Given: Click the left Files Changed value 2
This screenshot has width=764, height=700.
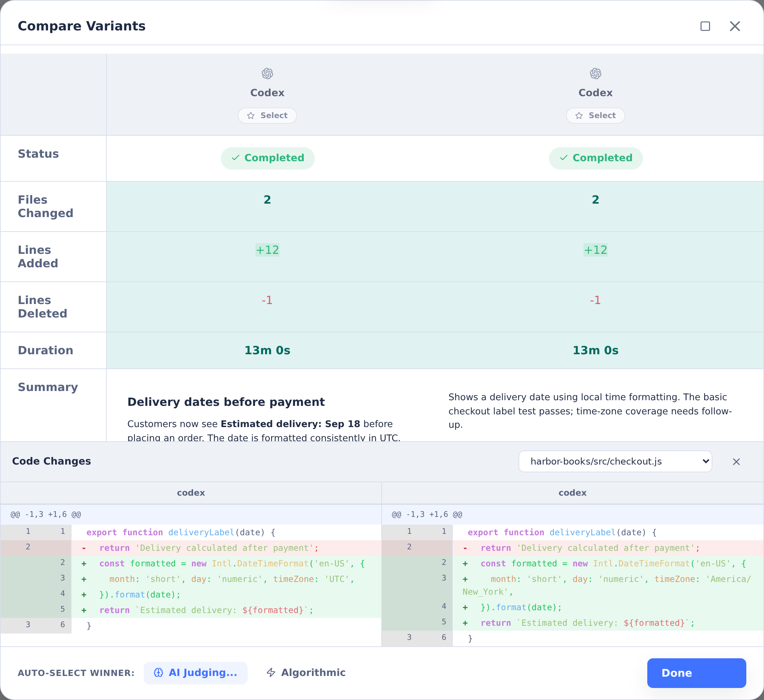Looking at the screenshot, I should pyautogui.click(x=267, y=200).
